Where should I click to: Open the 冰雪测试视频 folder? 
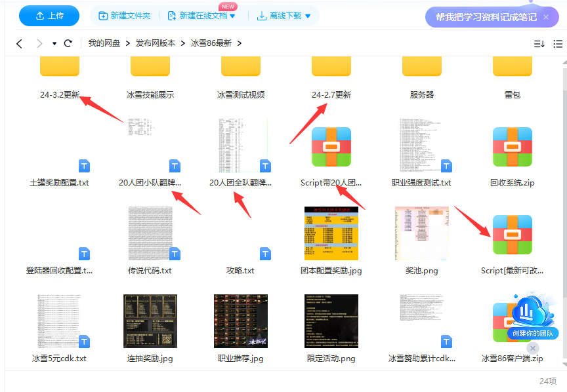(241, 68)
